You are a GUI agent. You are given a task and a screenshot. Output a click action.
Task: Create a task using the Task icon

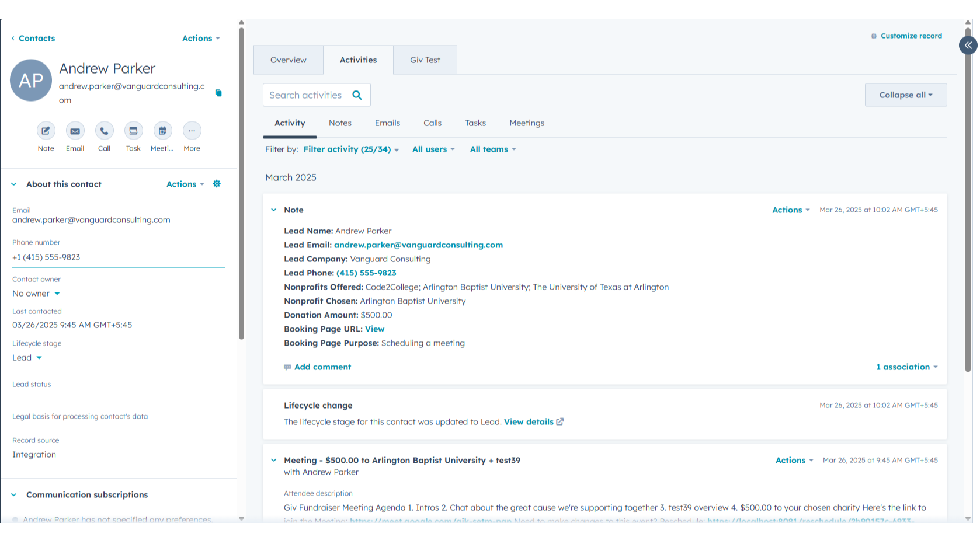(x=133, y=131)
